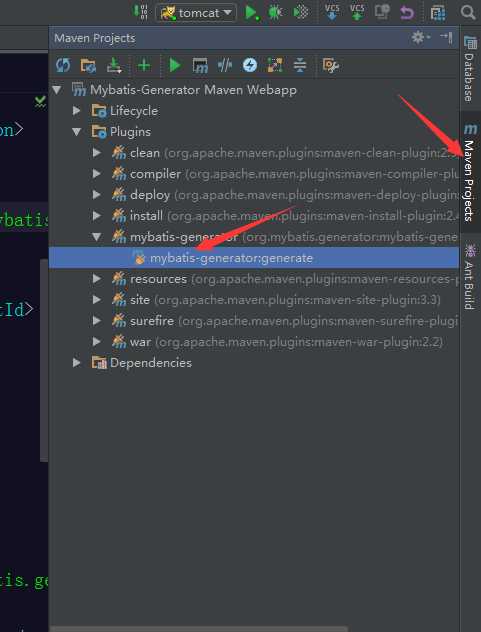Click the Reimport All Maven Projects icon
481x632 pixels.
point(63,65)
